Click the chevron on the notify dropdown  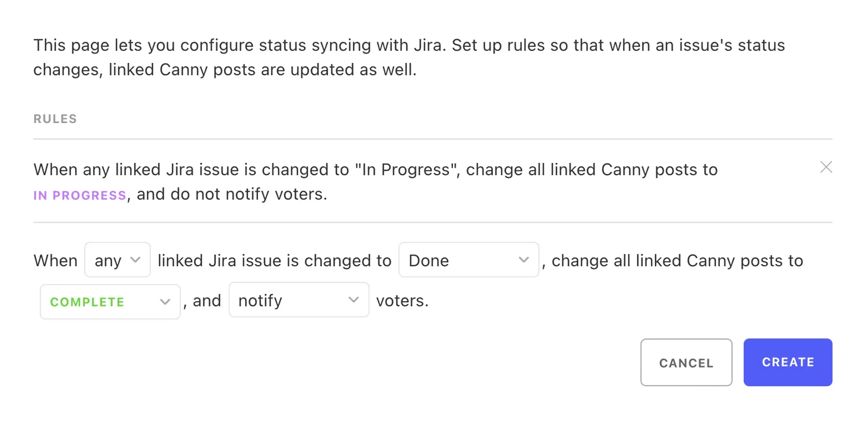353,299
